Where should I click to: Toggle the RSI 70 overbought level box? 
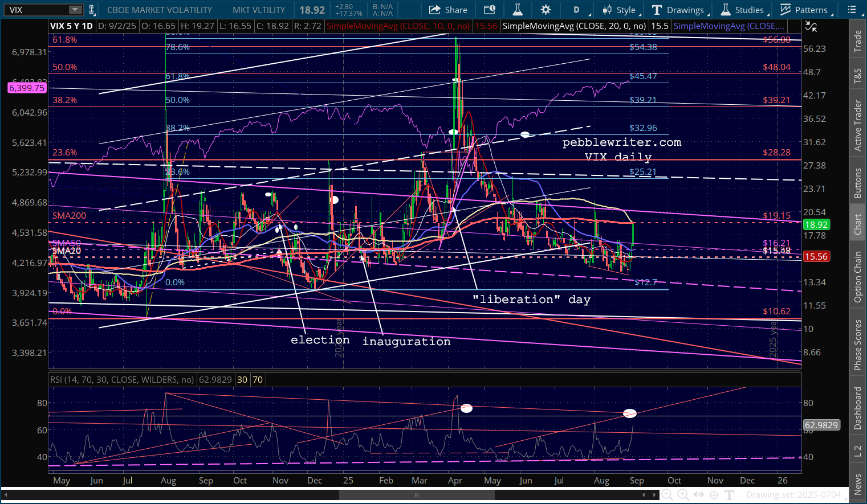tap(258, 379)
